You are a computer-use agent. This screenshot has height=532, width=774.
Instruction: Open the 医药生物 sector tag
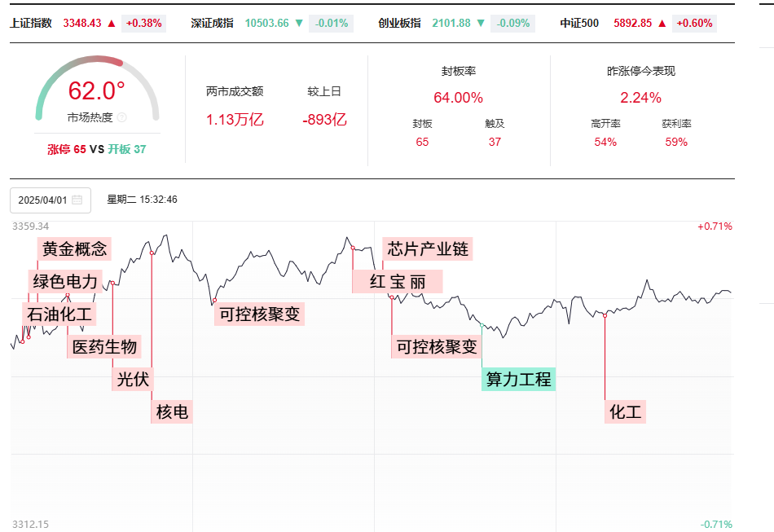click(104, 346)
